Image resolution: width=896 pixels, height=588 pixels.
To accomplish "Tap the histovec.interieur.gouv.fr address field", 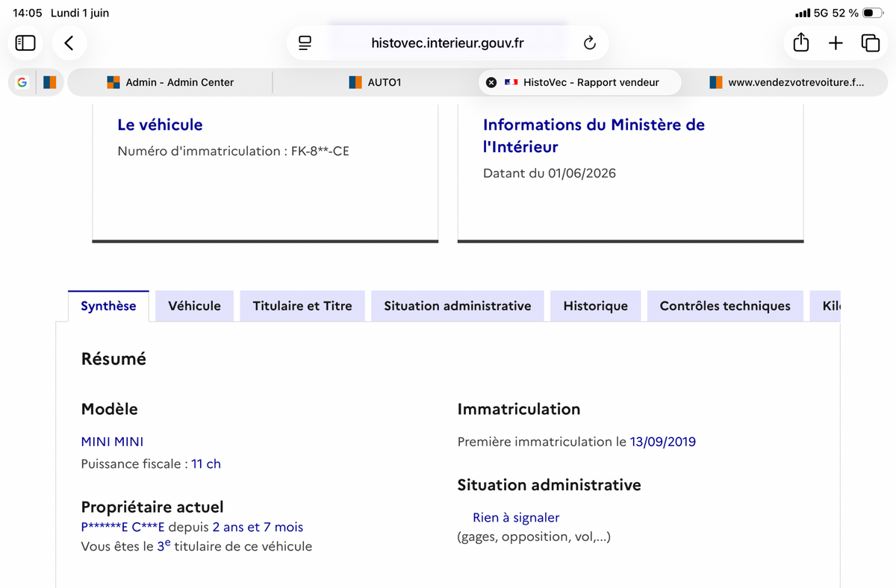I will (447, 43).
